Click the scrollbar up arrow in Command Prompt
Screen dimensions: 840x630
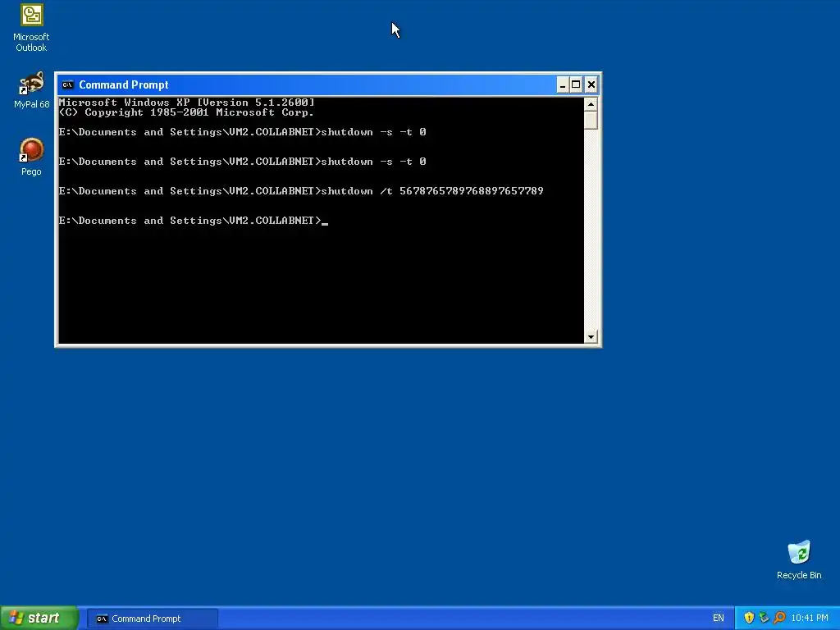tap(591, 104)
